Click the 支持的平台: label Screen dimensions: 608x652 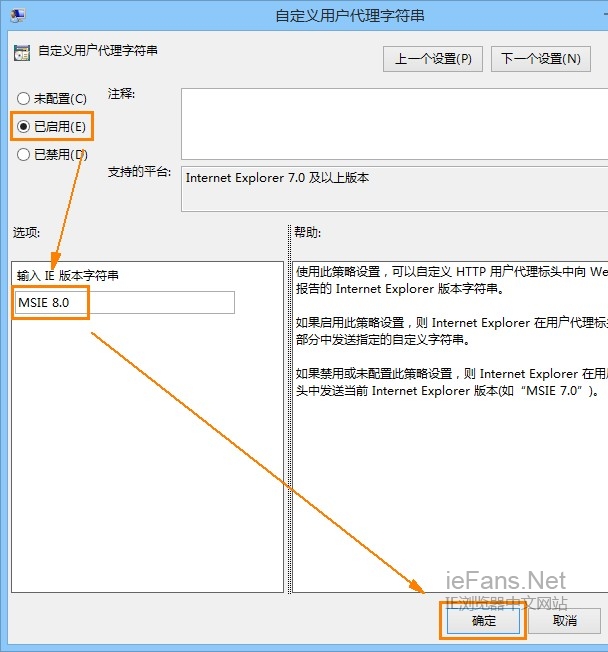139,171
